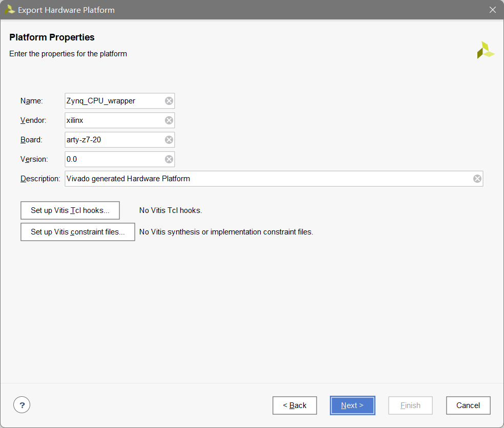The height and width of the screenshot is (428, 504).
Task: Go Back to the previous step
Action: [295, 405]
